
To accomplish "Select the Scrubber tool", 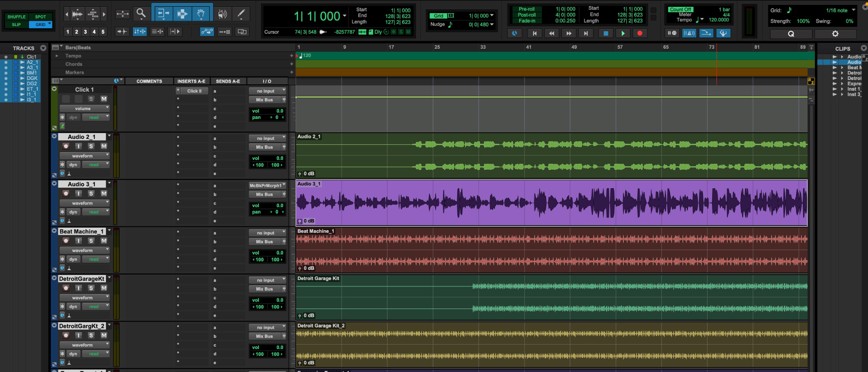I will pos(223,13).
